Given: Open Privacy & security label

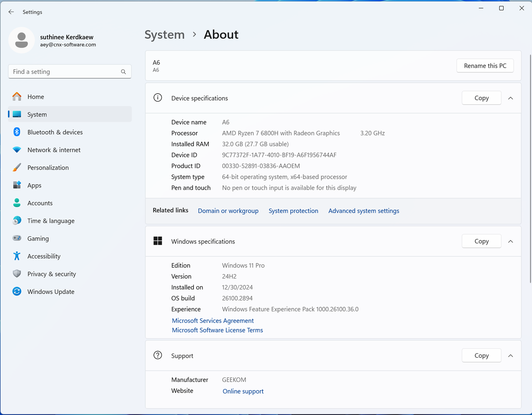Looking at the screenshot, I should point(51,274).
